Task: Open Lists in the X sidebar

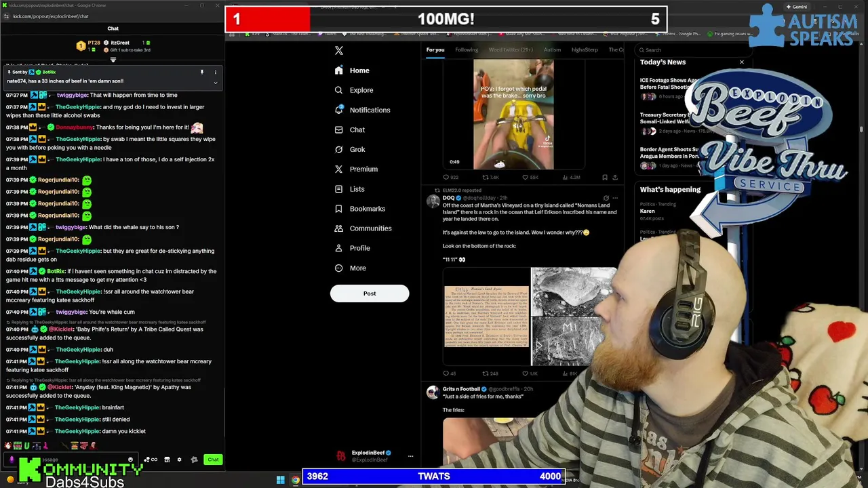Action: click(349, 189)
